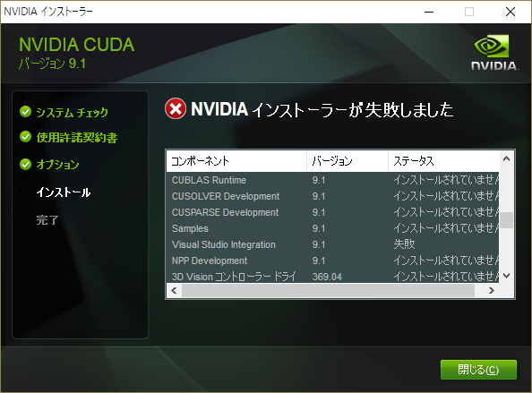The image size is (532, 393).
Task: Select the Samples row
Action: coord(333,228)
